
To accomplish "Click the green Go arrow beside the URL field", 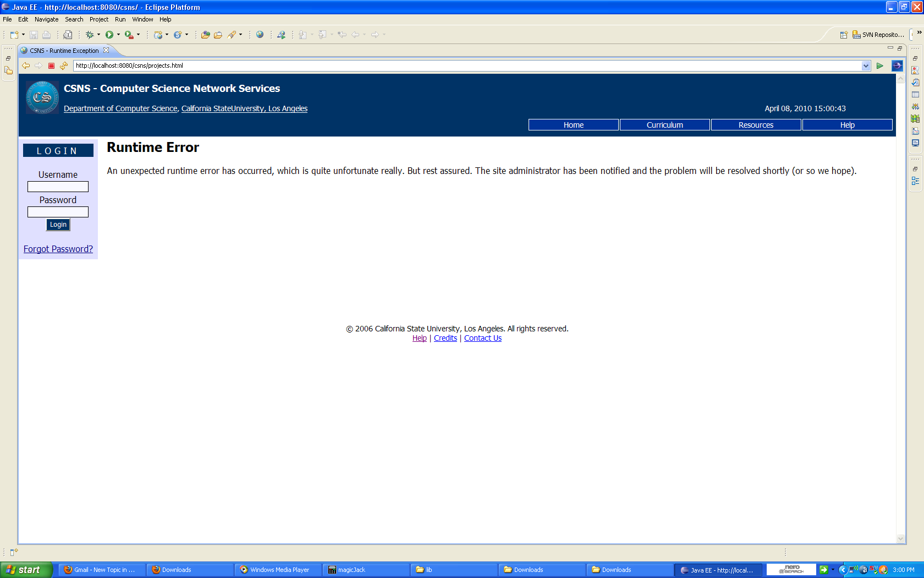I will 880,66.
